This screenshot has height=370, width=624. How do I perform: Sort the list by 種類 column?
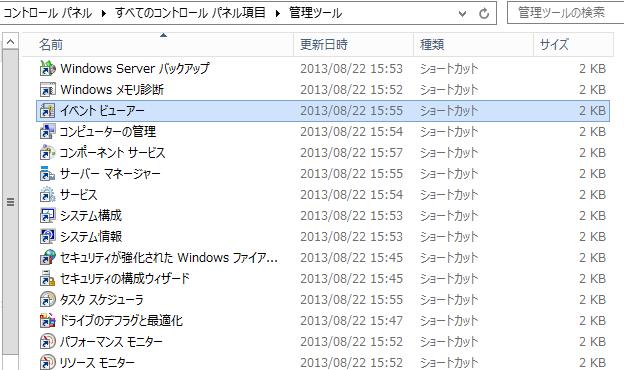point(473,45)
